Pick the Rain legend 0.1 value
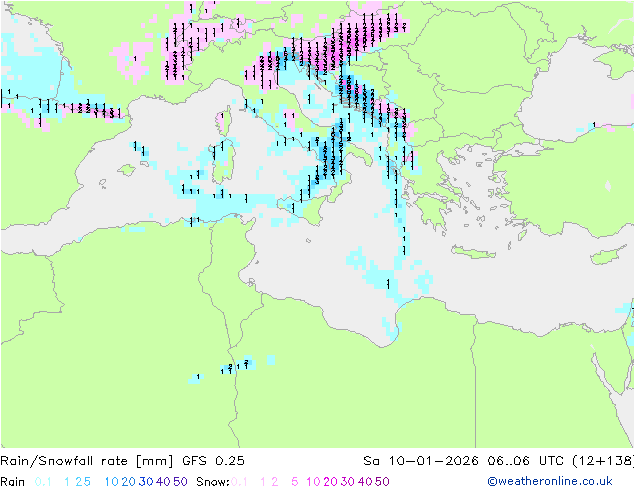This screenshot has width=634, height=490. click(x=43, y=482)
